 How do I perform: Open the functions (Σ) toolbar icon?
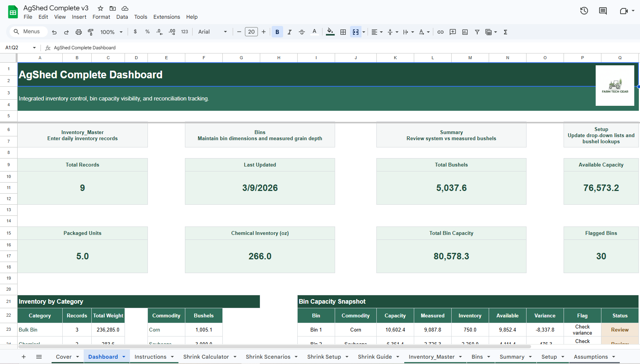coord(506,32)
